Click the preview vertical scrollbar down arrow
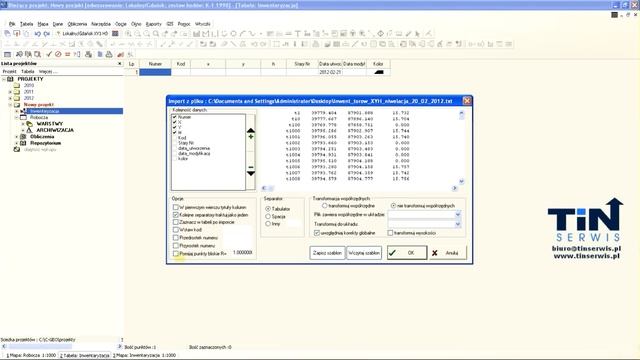 coord(461,182)
